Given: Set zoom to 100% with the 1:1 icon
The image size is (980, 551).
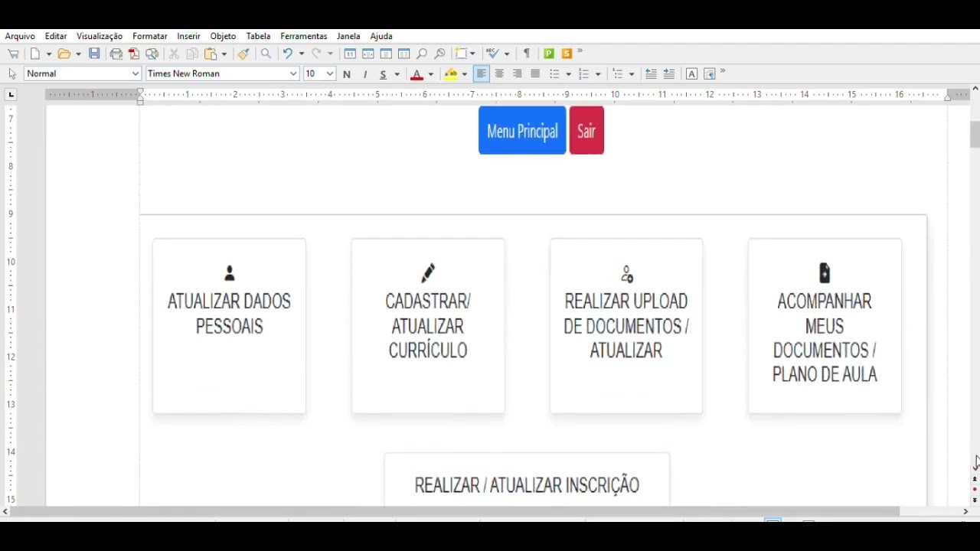Looking at the screenshot, I should 350,54.
